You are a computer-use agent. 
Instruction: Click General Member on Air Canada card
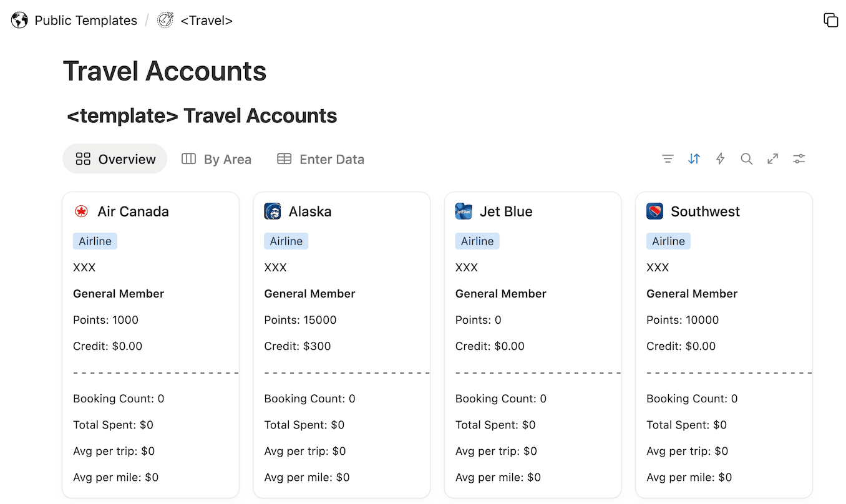pos(119,294)
